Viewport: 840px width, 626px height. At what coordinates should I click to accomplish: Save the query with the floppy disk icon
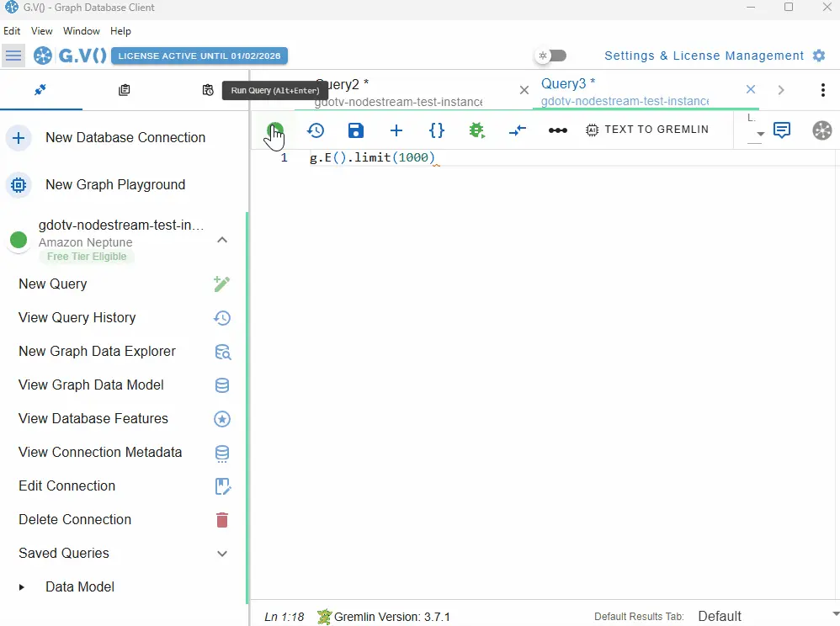click(x=356, y=130)
